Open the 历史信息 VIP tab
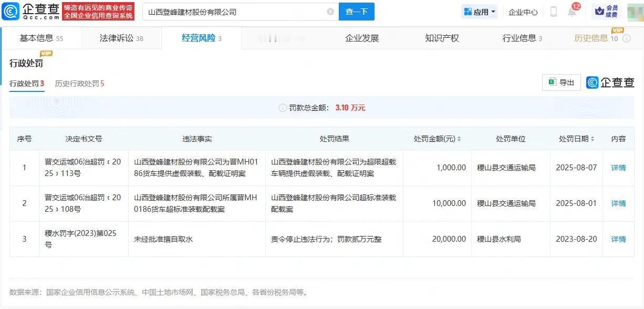644x309 pixels. click(x=596, y=38)
